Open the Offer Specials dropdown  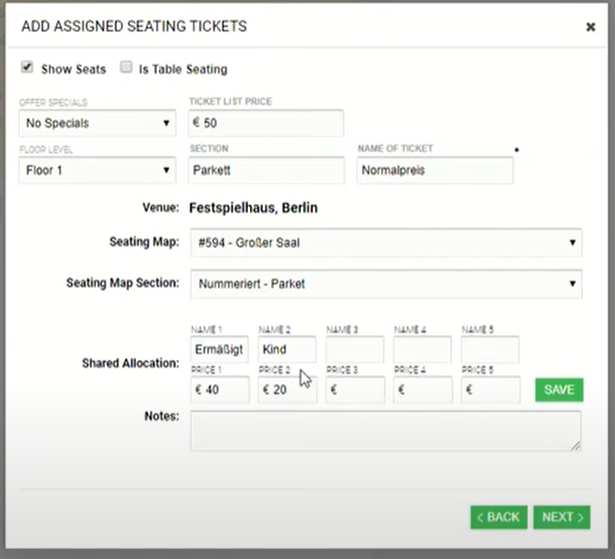pyautogui.click(x=97, y=124)
